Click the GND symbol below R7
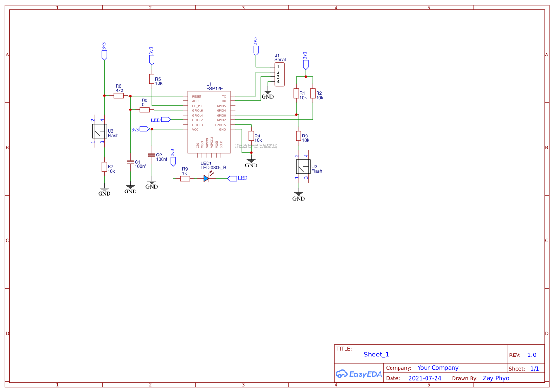The image size is (554, 392). tap(104, 192)
